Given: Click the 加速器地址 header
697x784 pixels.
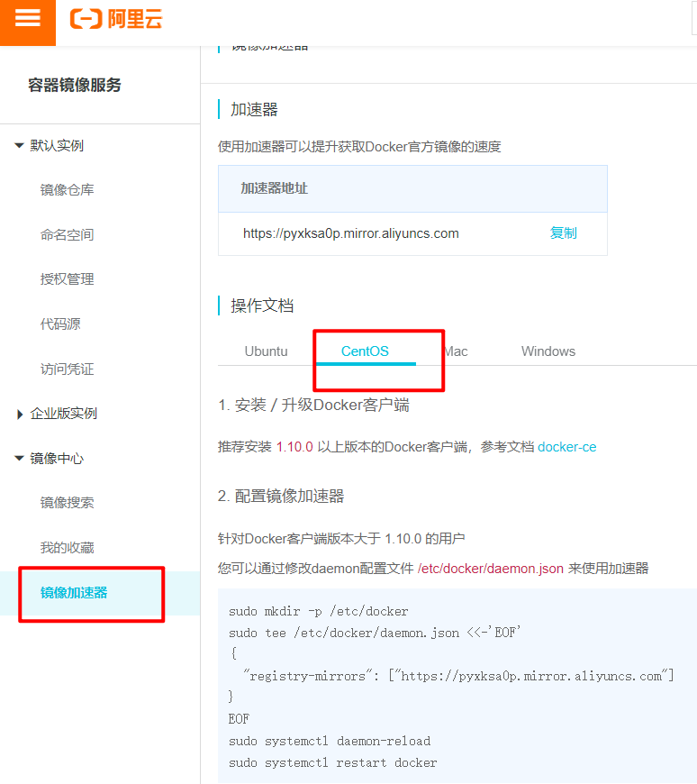Looking at the screenshot, I should [275, 188].
